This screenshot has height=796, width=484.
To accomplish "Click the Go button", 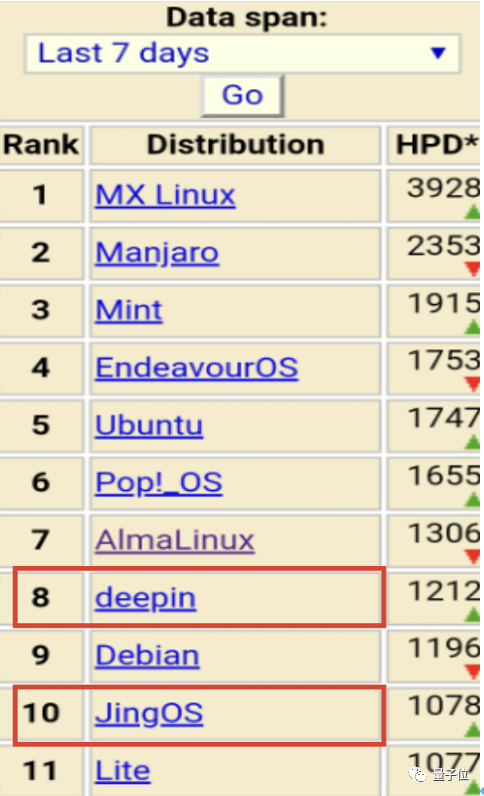I will (242, 95).
